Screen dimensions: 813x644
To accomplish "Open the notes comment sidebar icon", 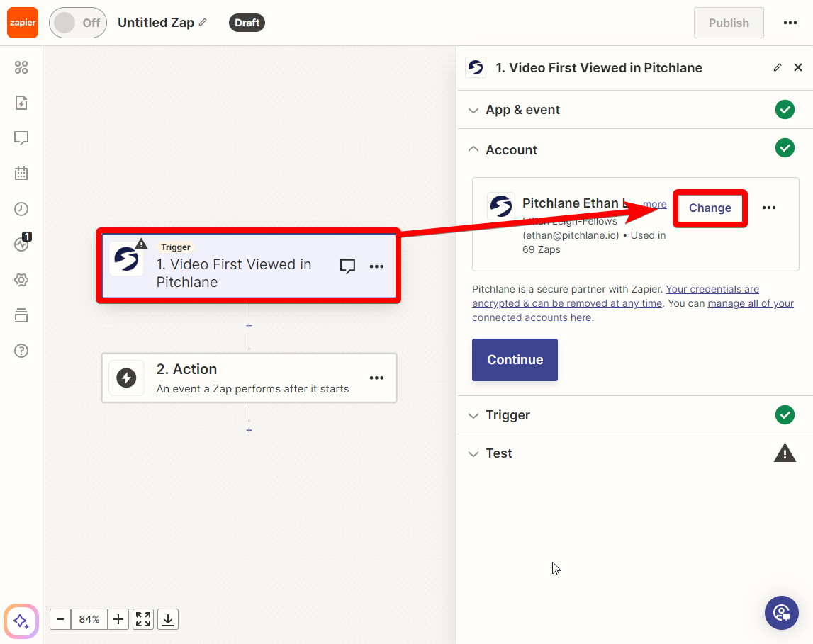I will [21, 138].
